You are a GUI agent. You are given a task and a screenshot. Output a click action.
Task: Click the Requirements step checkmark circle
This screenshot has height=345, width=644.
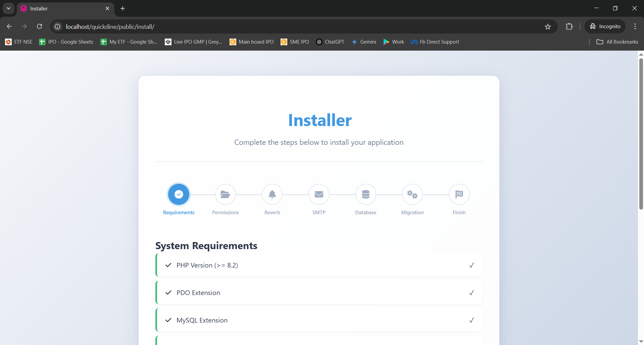coord(179,194)
